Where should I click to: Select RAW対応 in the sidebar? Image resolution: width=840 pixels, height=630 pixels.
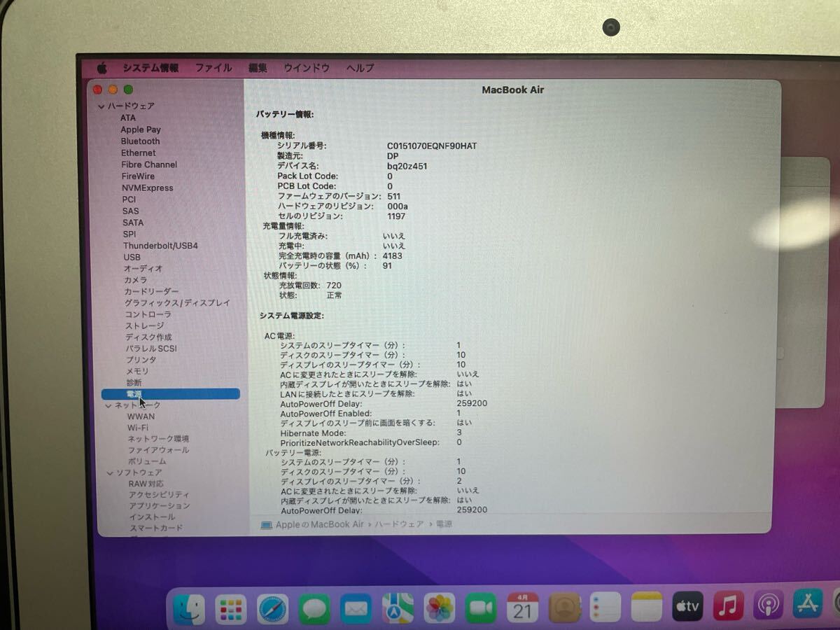click(146, 484)
